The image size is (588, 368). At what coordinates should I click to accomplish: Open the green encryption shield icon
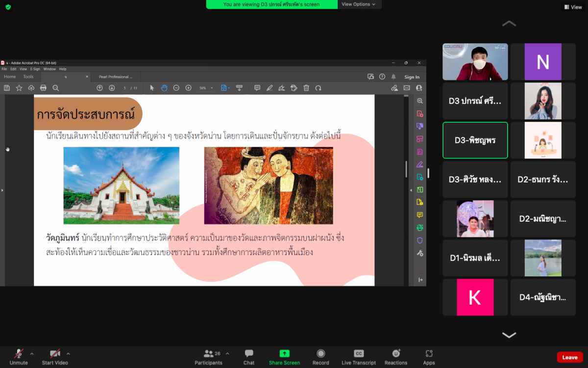[x=8, y=7]
